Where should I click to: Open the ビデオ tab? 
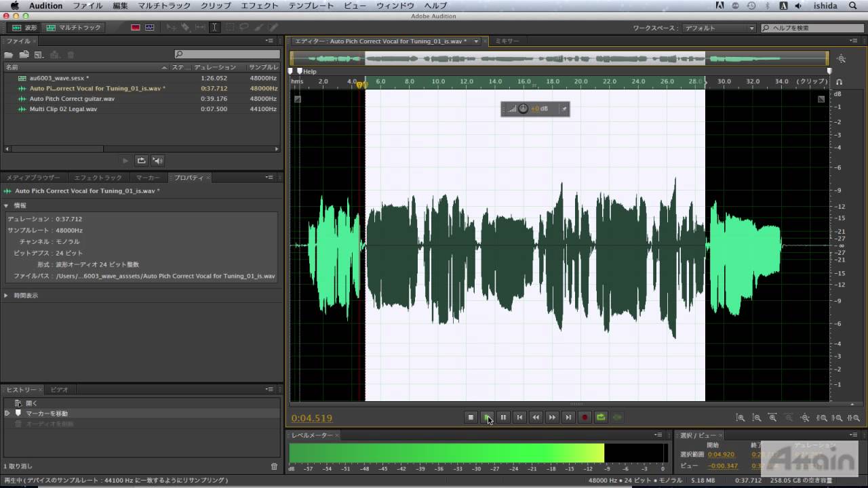(x=59, y=390)
